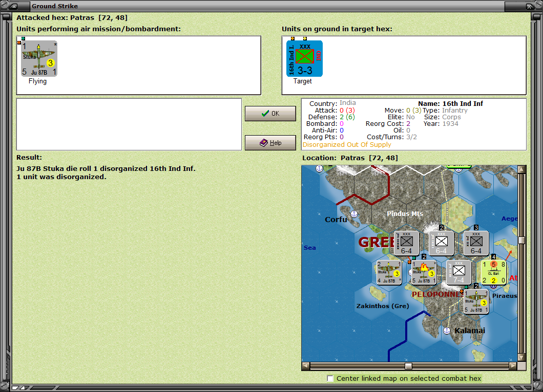The width and height of the screenshot is (543, 392).
Task: Close the Ground Strike window
Action: pos(530,6)
